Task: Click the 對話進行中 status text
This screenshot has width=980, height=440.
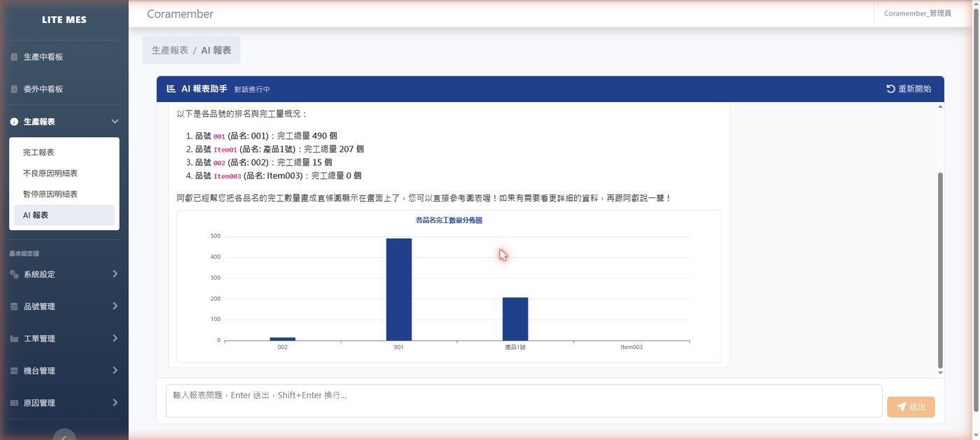Action: pyautogui.click(x=252, y=90)
